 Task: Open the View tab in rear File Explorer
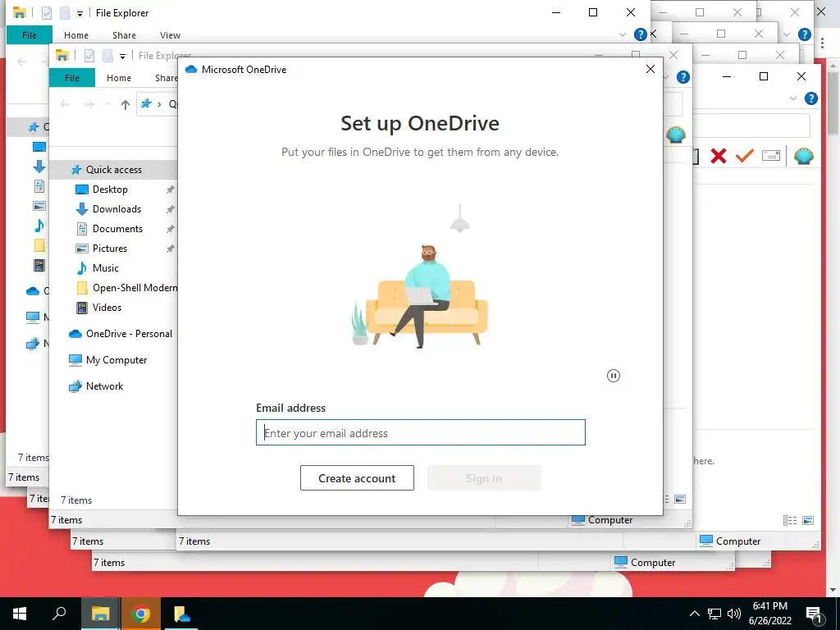[170, 35]
